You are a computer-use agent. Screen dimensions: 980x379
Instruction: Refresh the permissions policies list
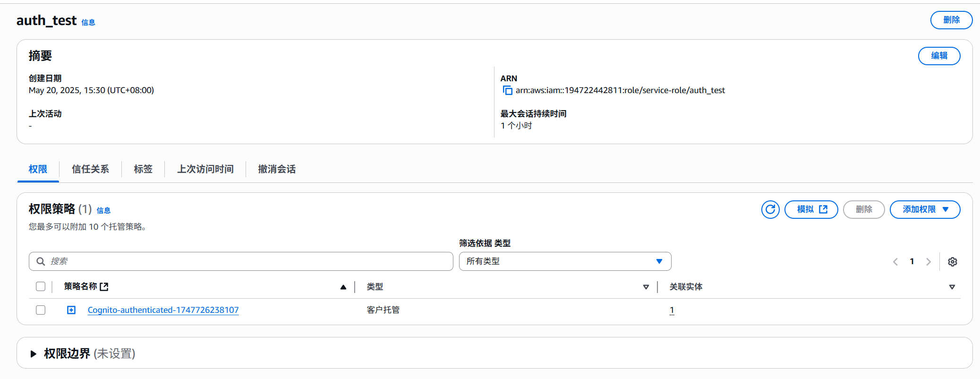coord(770,209)
